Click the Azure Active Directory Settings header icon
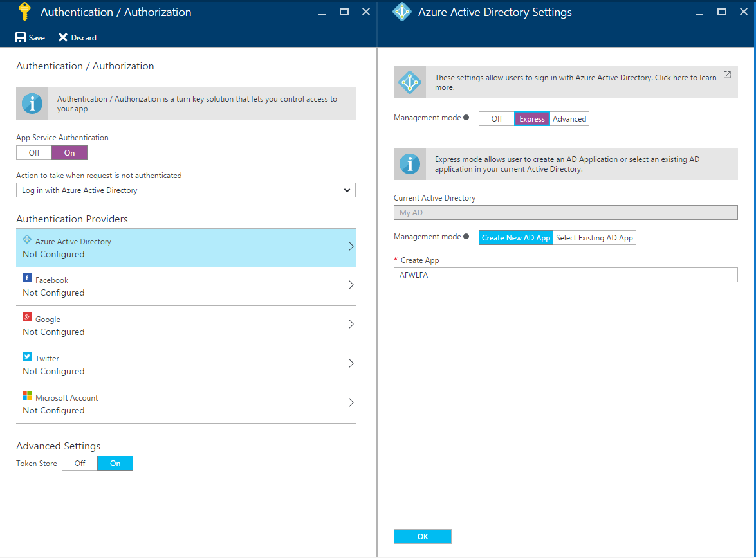Viewport: 756px width, 558px height. [401, 12]
